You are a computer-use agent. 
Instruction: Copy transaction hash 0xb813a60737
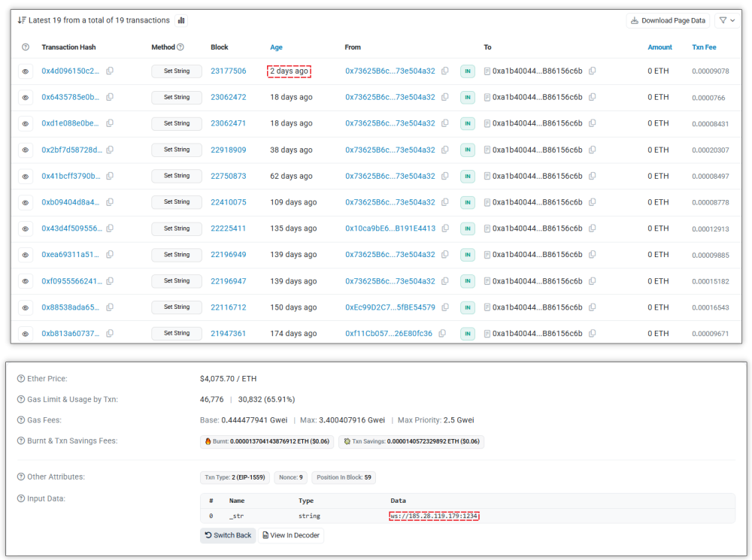(110, 334)
